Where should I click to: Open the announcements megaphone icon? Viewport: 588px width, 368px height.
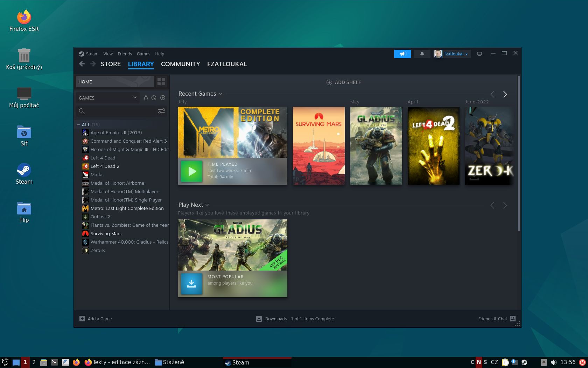point(402,54)
